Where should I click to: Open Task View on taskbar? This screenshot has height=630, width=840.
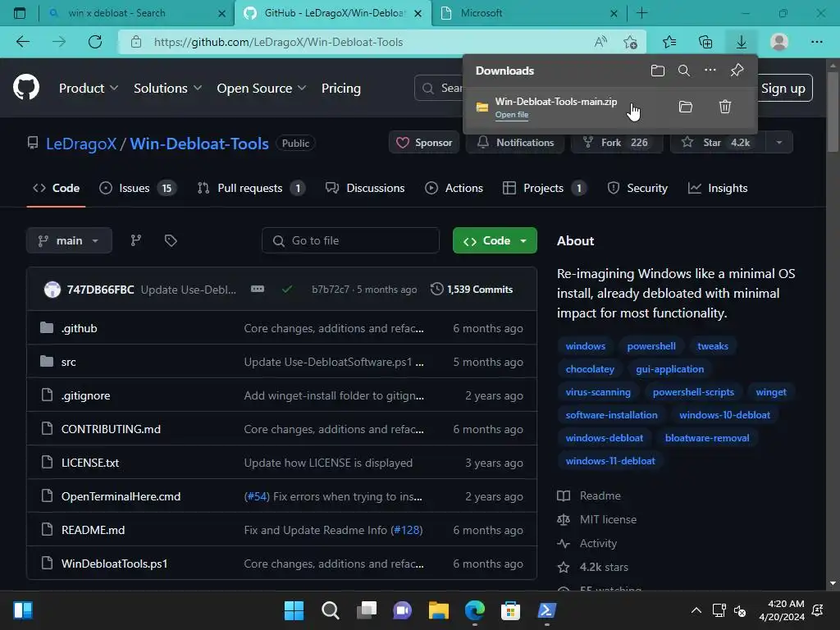367,610
